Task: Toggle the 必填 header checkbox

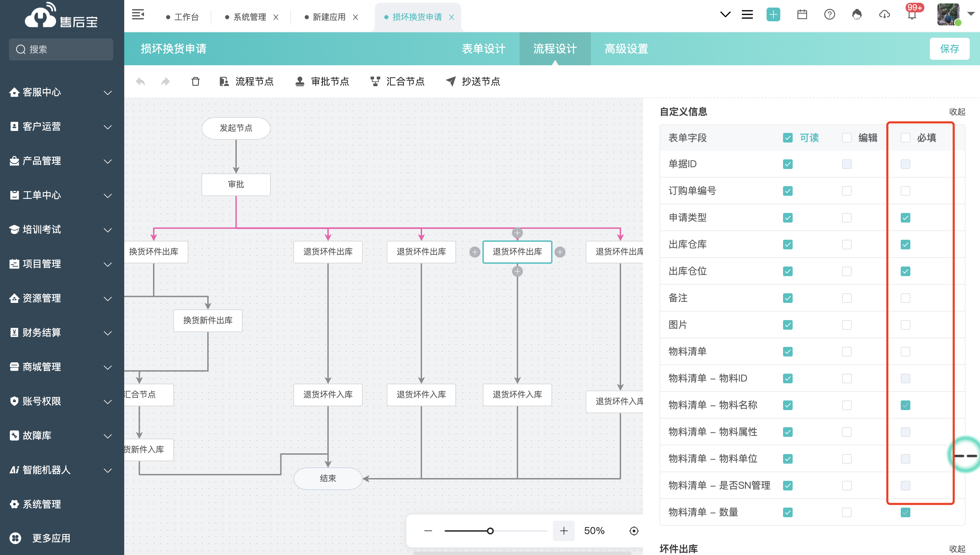Action: [x=905, y=138]
